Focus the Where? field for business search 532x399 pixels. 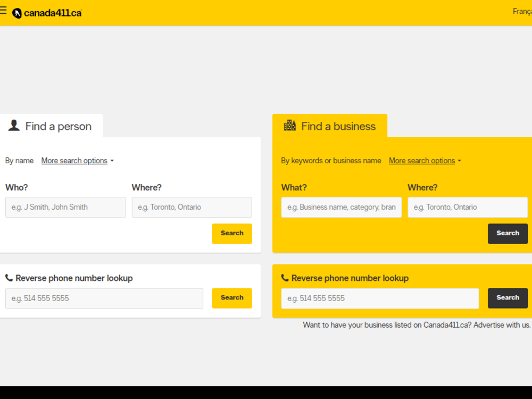coord(468,207)
